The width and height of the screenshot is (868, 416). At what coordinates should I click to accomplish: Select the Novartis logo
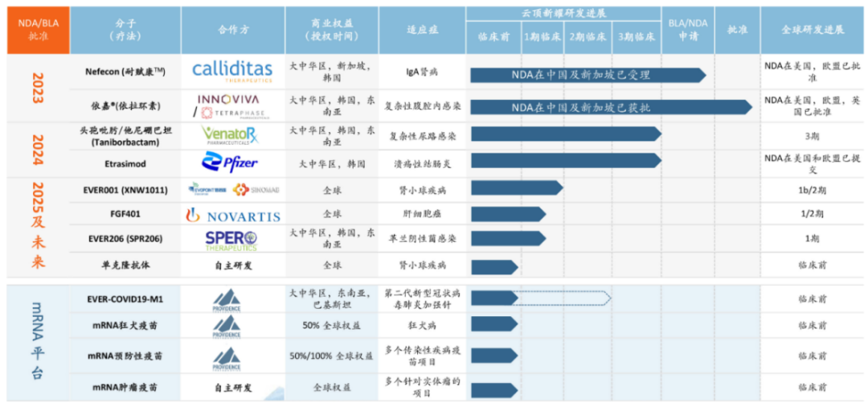232,215
